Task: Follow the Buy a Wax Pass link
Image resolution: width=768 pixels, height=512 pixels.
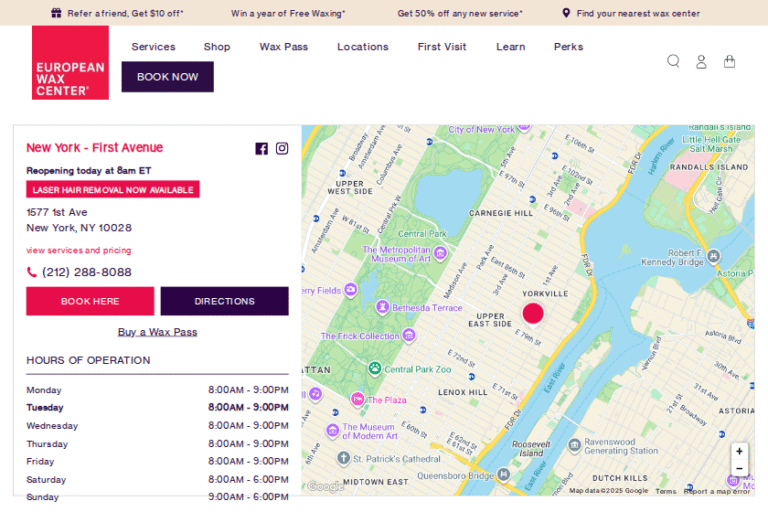Action: pyautogui.click(x=157, y=332)
